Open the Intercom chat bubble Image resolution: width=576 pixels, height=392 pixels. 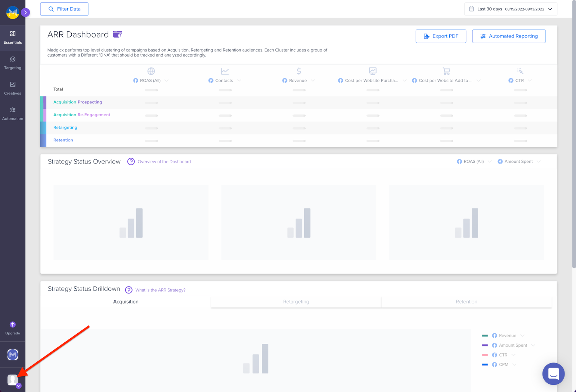pos(553,374)
